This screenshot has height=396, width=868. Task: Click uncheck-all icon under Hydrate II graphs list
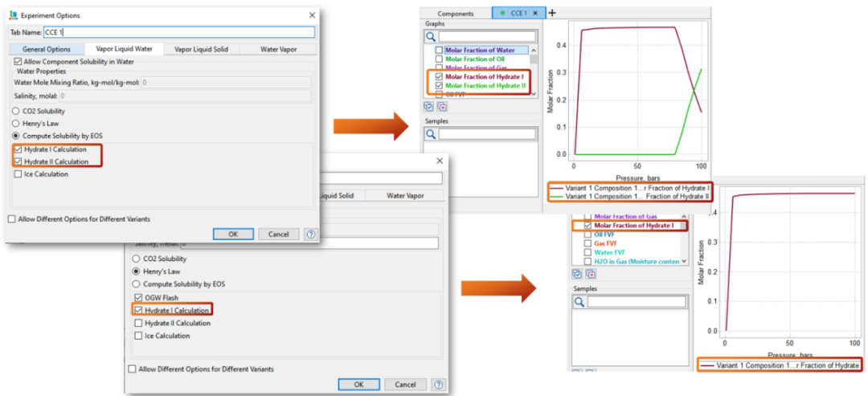(x=442, y=107)
